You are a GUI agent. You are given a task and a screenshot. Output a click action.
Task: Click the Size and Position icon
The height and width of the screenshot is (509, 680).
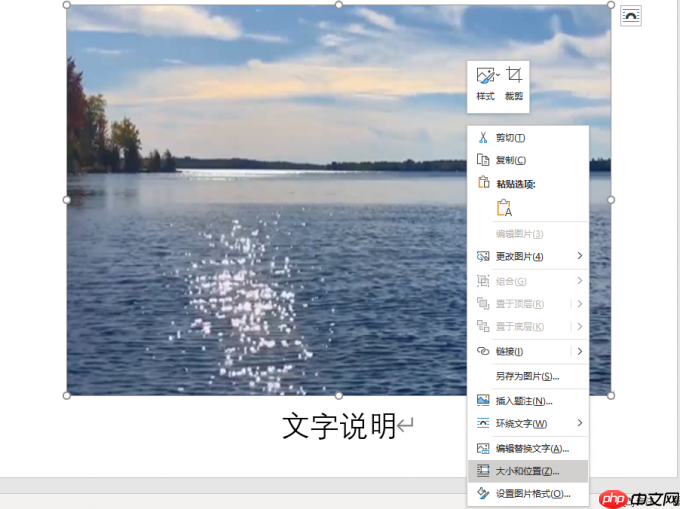[x=483, y=471]
